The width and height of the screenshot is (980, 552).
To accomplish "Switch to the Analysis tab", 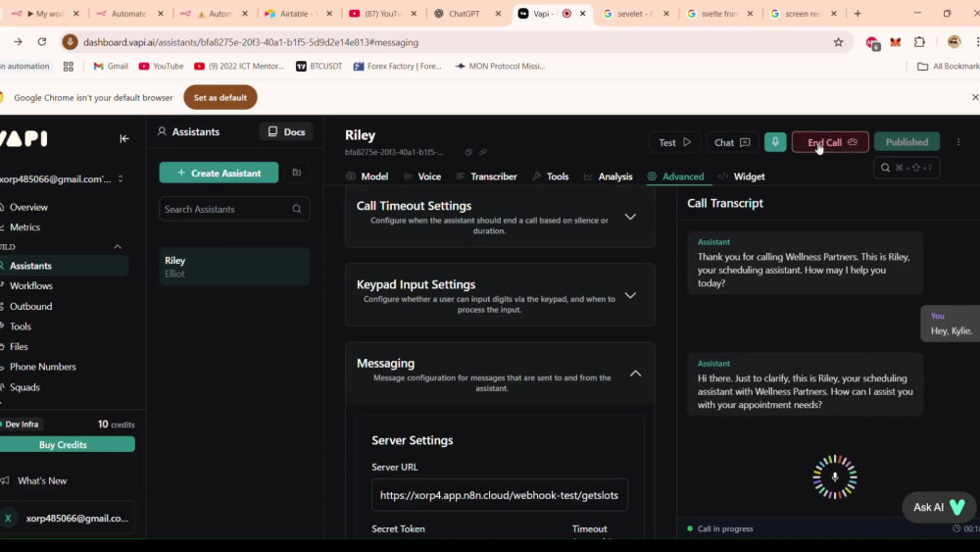I will coord(609,176).
